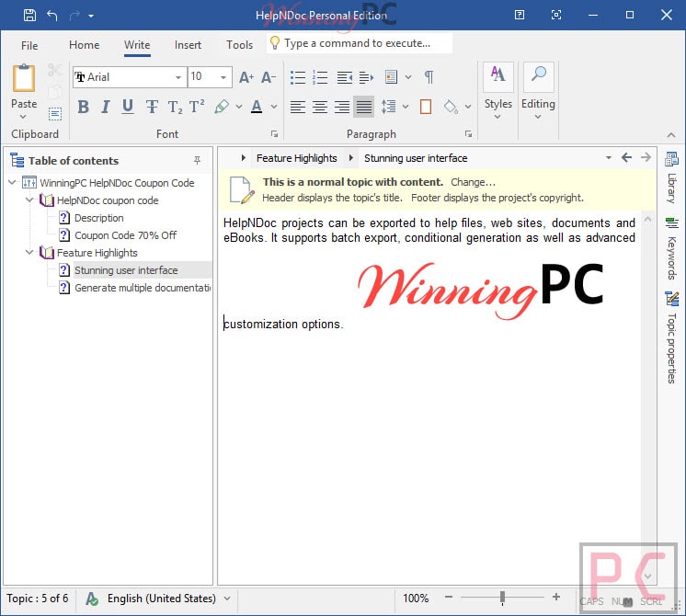This screenshot has height=616, width=686.
Task: Center the paragraph text
Action: pos(320,107)
